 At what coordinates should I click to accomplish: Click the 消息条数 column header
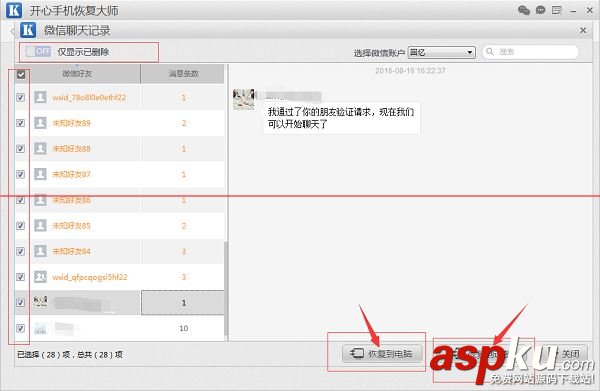click(x=183, y=73)
